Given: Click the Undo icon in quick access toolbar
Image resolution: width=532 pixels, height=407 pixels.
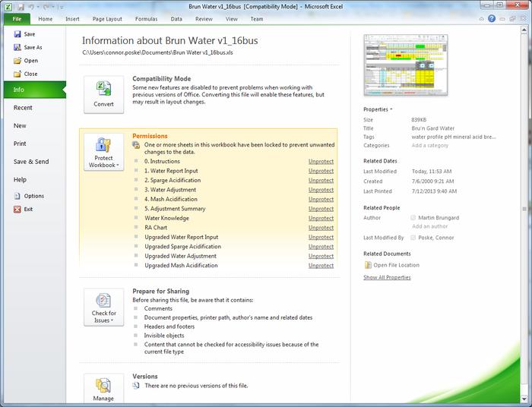Looking at the screenshot, I should (x=31, y=6).
